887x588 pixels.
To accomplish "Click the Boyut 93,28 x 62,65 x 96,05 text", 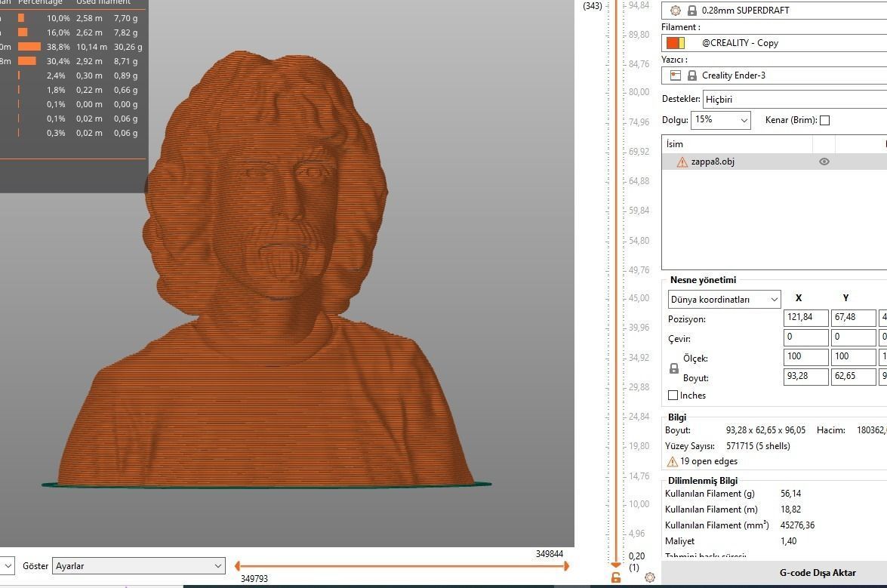I will coord(765,430).
